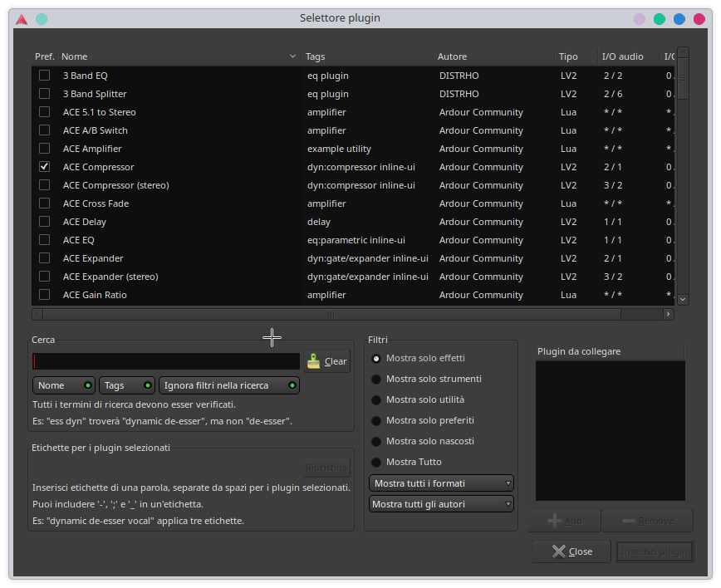Click the right arrow of the horizontal scrollbar
The image size is (721, 588).
pyautogui.click(x=669, y=313)
